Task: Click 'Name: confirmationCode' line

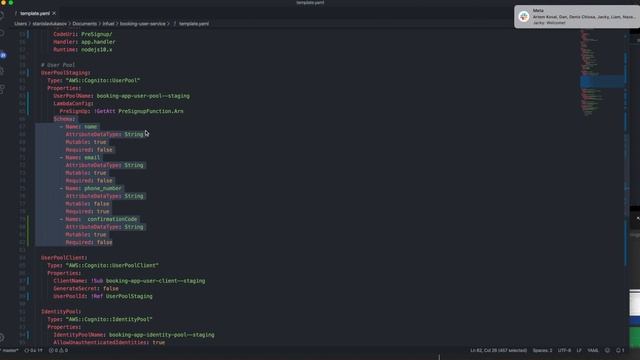Action: (98, 219)
